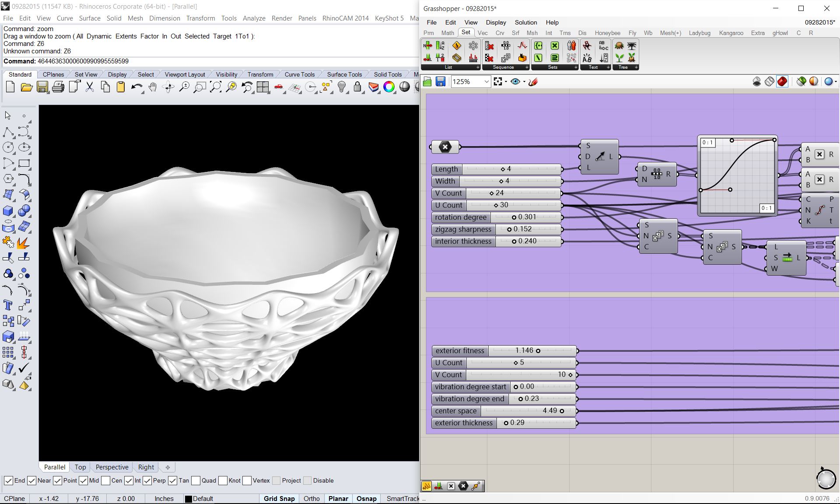Click the Grasshopper save file icon
Image resolution: width=840 pixels, height=504 pixels.
click(x=441, y=82)
